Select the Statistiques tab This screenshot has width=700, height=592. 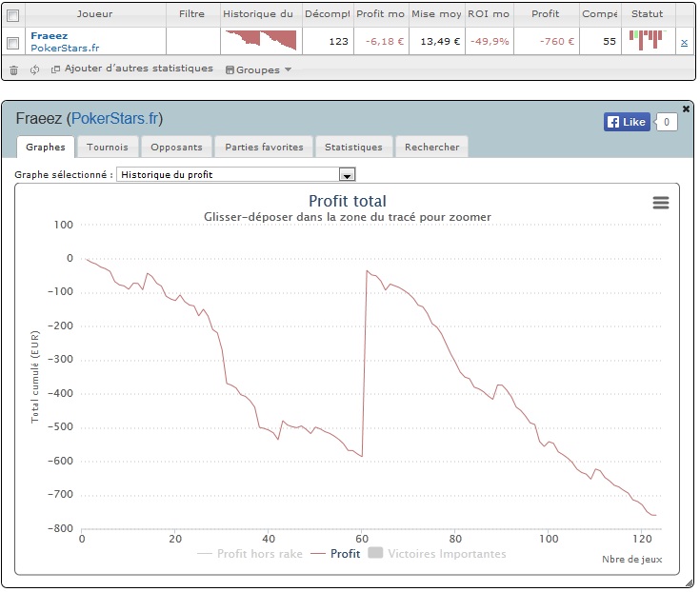pyautogui.click(x=353, y=147)
